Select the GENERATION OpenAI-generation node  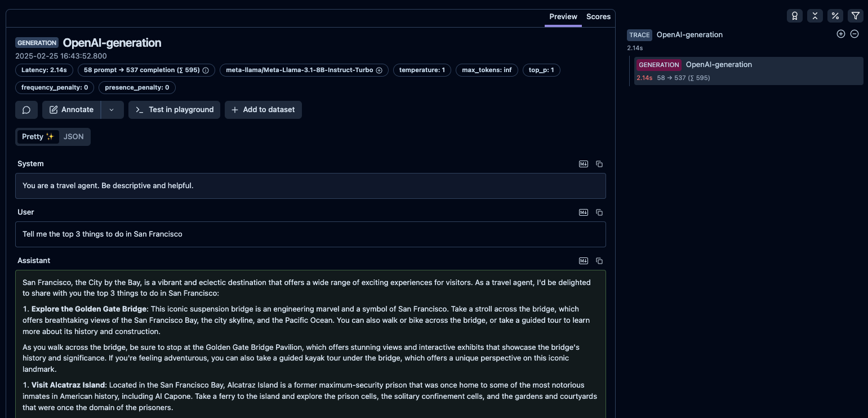(x=749, y=71)
